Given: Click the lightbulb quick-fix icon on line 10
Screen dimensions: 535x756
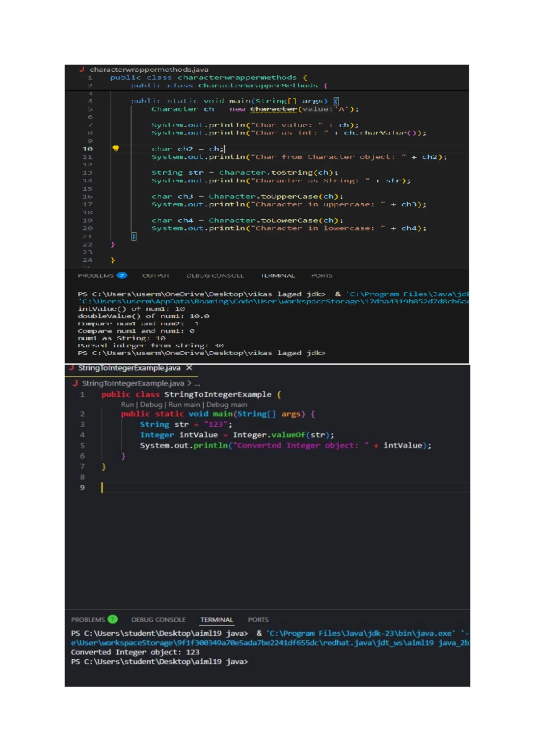Looking at the screenshot, I should click(x=115, y=148).
